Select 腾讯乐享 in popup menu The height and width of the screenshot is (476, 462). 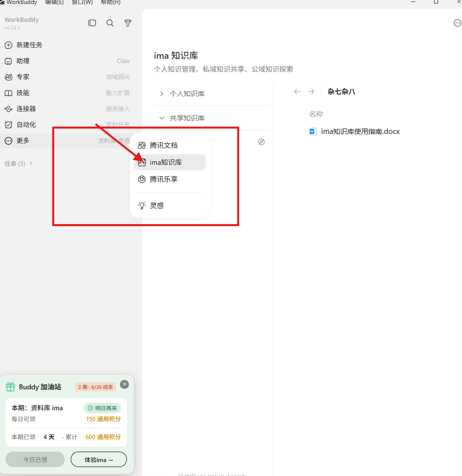(x=170, y=179)
